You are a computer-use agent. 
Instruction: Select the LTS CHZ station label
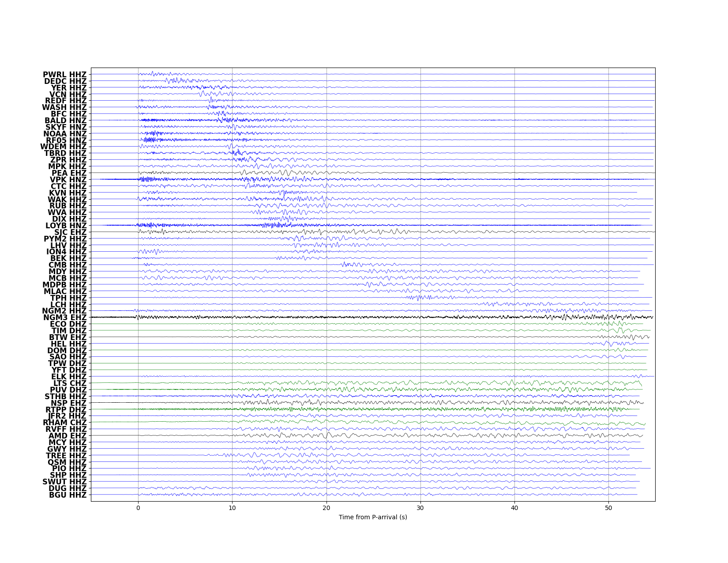tap(70, 383)
